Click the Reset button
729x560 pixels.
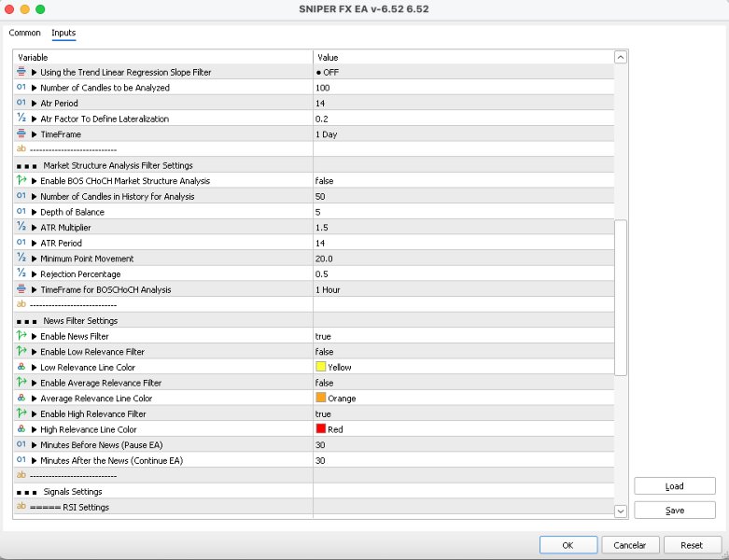point(692,545)
